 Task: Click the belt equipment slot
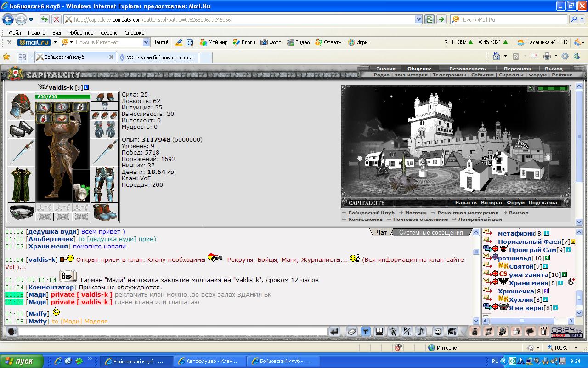point(21,212)
